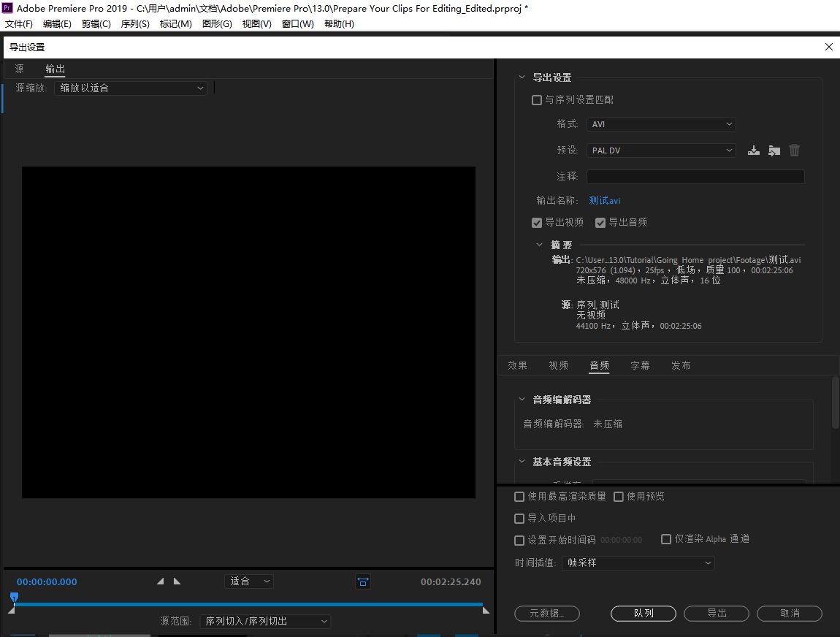Enable the Use Previews checkbox
This screenshot has height=637, width=840.
tap(618, 497)
